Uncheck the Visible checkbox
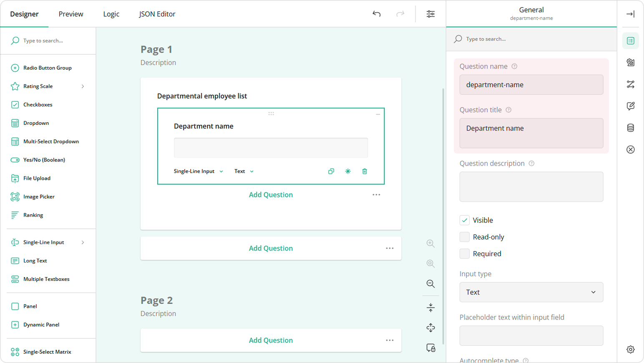 (x=464, y=220)
